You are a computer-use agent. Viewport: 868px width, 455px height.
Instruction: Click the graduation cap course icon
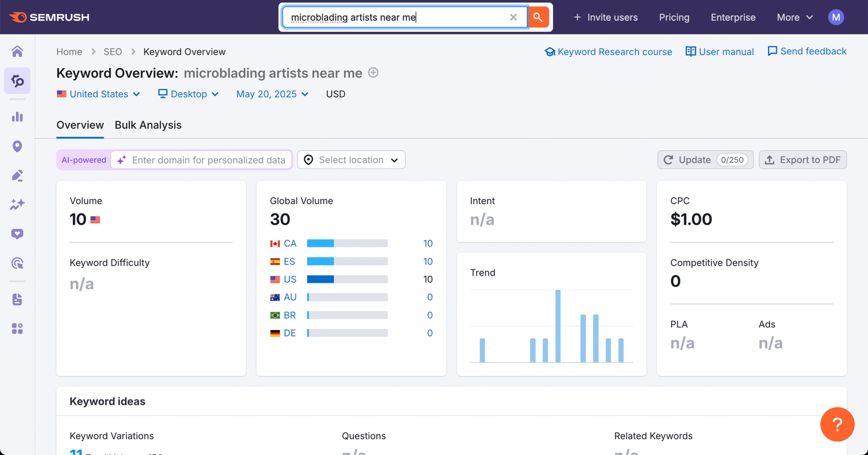tap(550, 52)
